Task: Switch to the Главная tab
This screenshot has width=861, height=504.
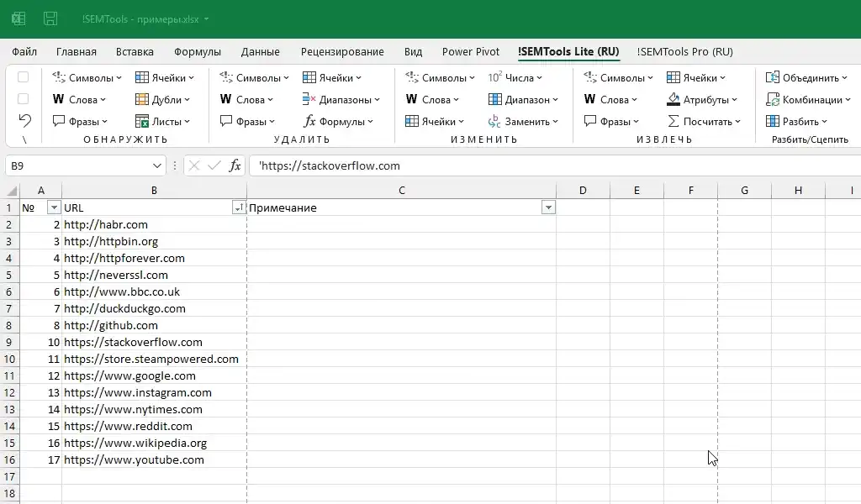Action: pos(77,51)
